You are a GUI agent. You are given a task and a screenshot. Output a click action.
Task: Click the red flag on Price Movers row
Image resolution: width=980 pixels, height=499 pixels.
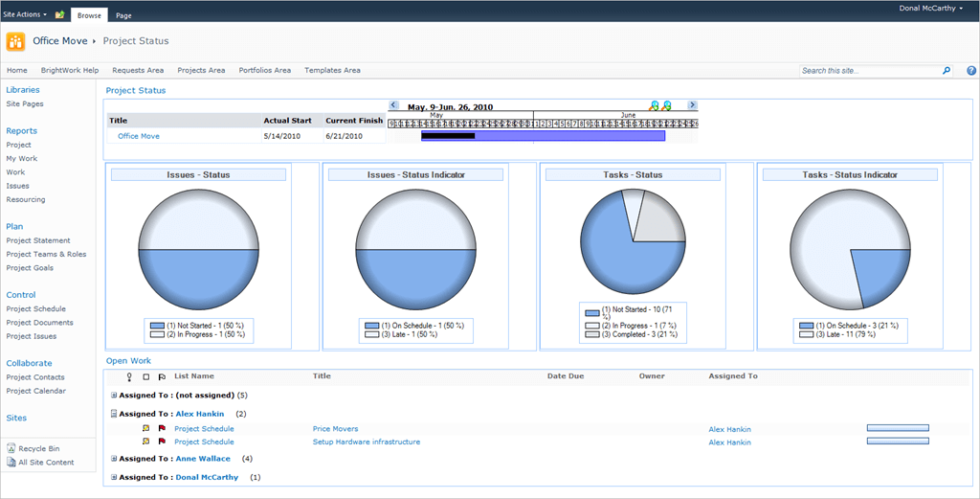click(161, 429)
